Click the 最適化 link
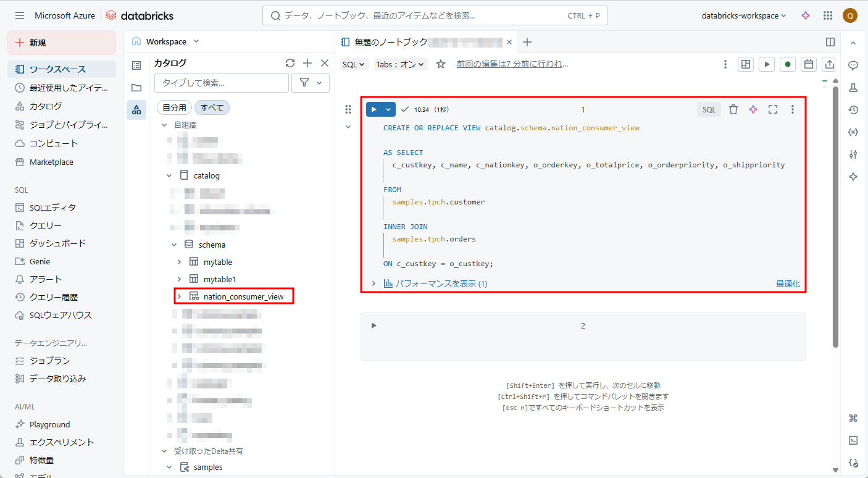The image size is (868, 478). (x=788, y=283)
